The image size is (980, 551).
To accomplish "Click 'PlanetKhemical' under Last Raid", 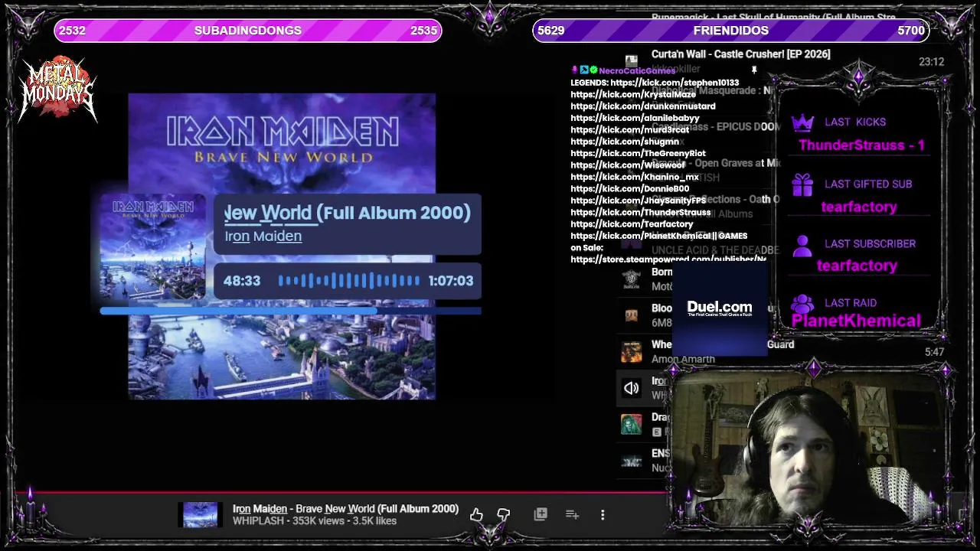I will pyautogui.click(x=856, y=321).
